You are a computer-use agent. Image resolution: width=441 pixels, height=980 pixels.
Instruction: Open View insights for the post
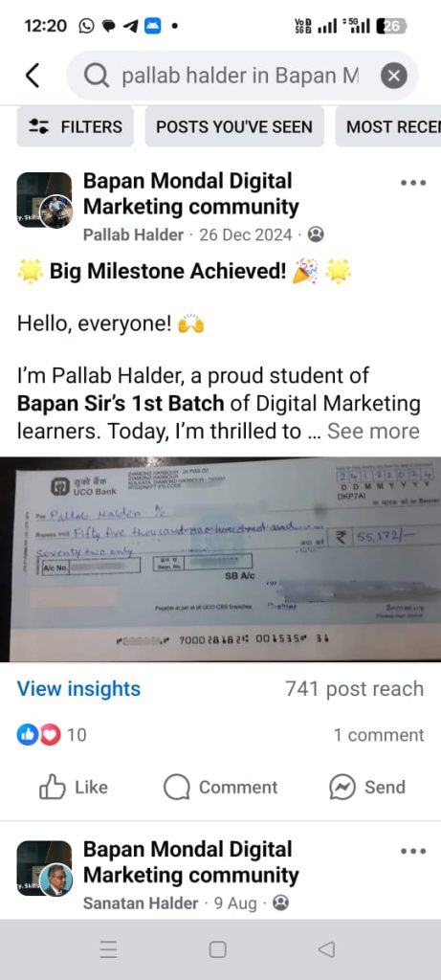(78, 689)
